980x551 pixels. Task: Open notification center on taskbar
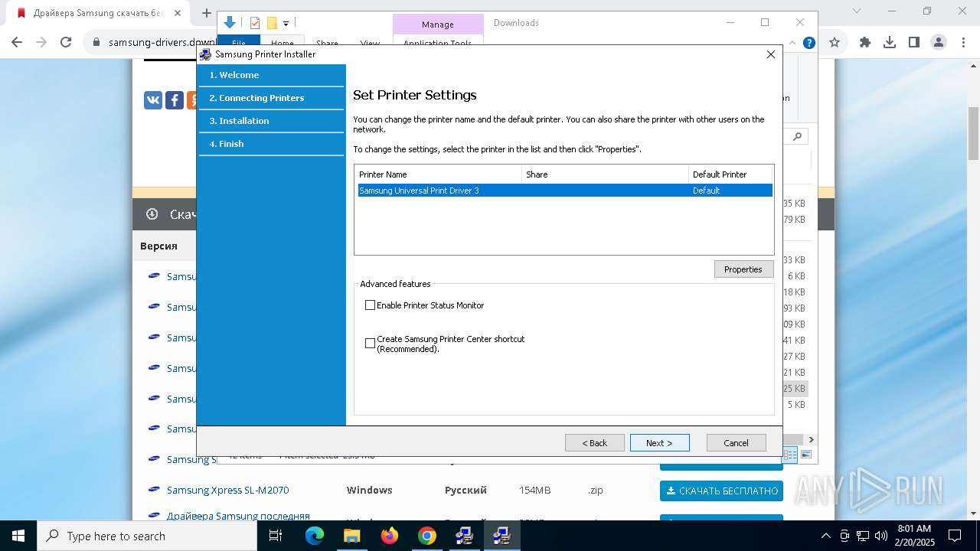tap(955, 536)
